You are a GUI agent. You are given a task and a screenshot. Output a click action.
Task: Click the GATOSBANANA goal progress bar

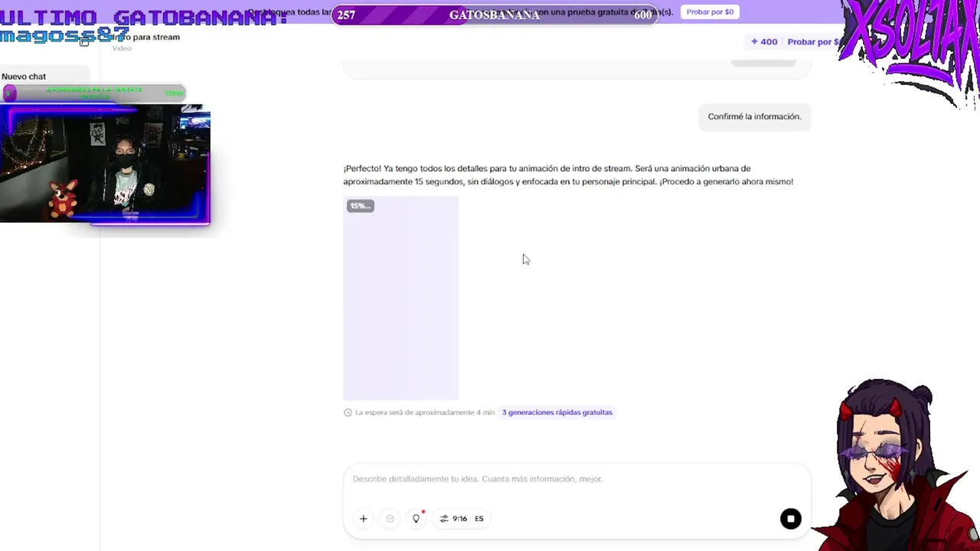click(x=494, y=15)
